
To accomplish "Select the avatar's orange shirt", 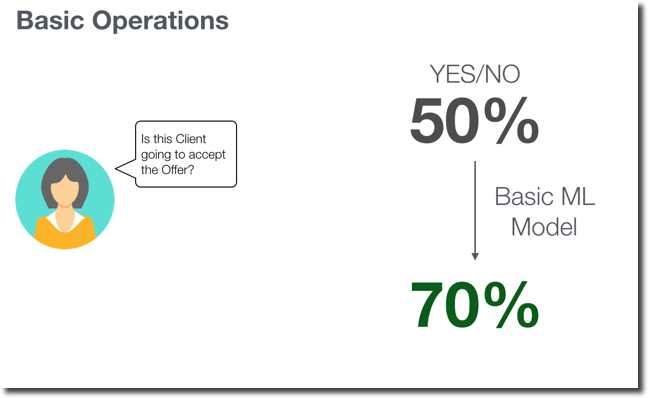I will [65, 233].
